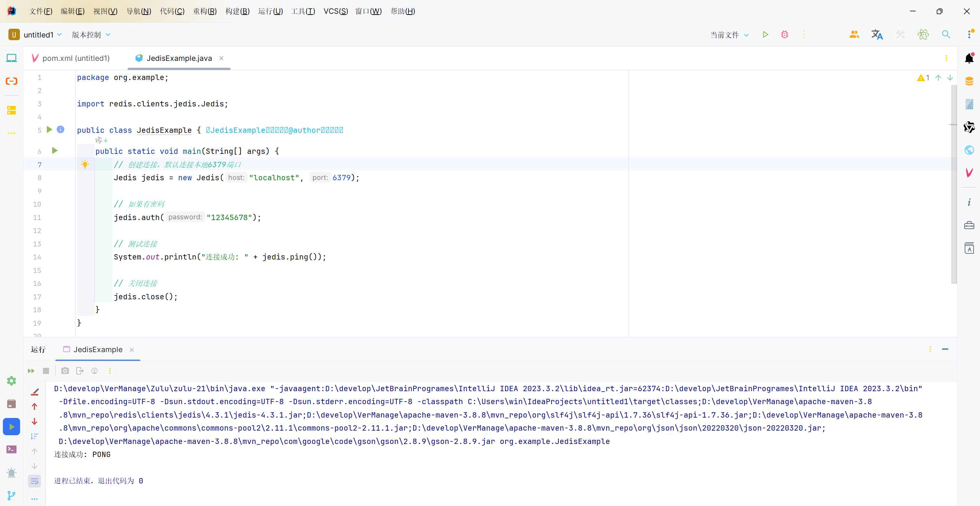Stop the running process square button

pyautogui.click(x=46, y=371)
